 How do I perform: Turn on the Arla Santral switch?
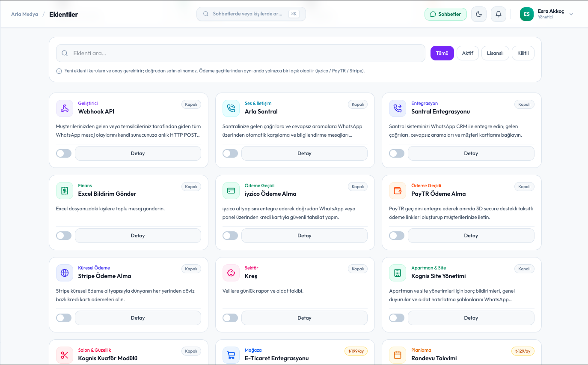click(230, 153)
